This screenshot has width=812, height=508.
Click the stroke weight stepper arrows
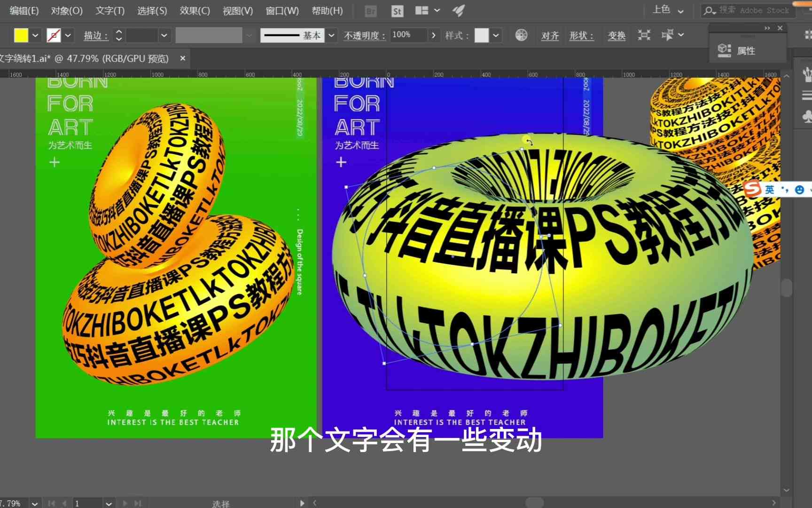pos(119,35)
